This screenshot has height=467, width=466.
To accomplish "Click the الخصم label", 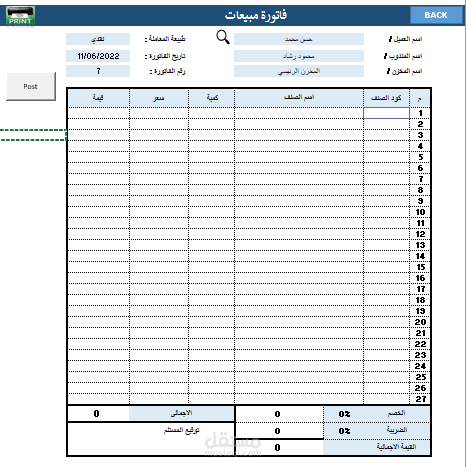I will [396, 413].
